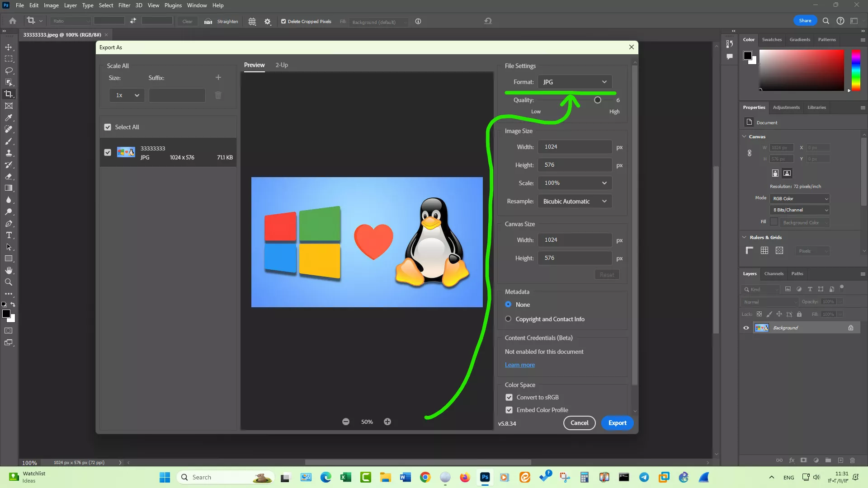The image size is (868, 488).
Task: Click the Export As dialog vertical scrollbar
Action: coord(635,226)
